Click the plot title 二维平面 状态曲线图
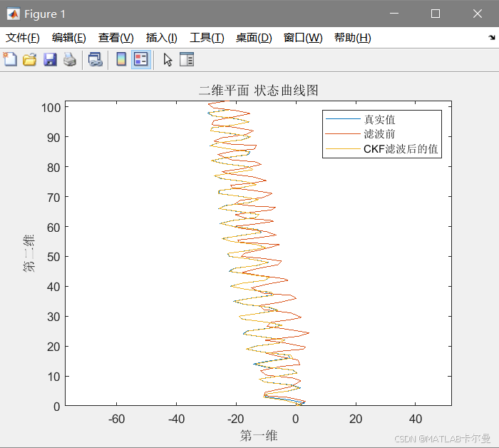Image resolution: width=499 pixels, height=448 pixels. (x=258, y=91)
